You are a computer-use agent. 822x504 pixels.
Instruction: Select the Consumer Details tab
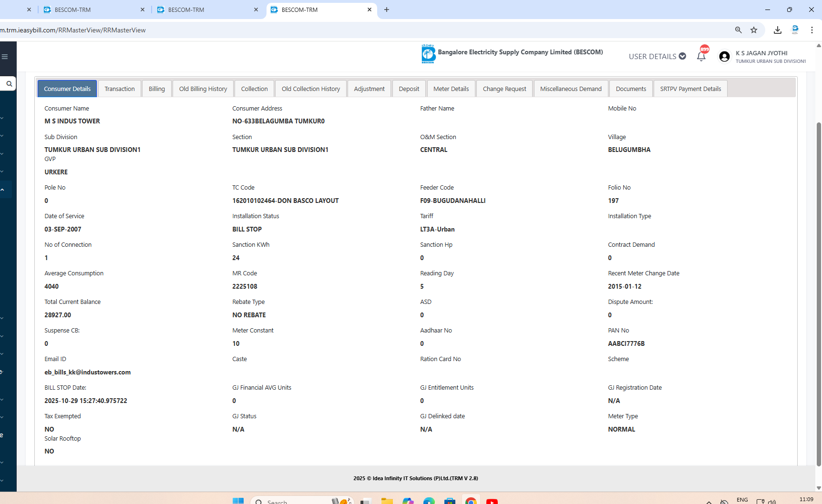pyautogui.click(x=67, y=89)
